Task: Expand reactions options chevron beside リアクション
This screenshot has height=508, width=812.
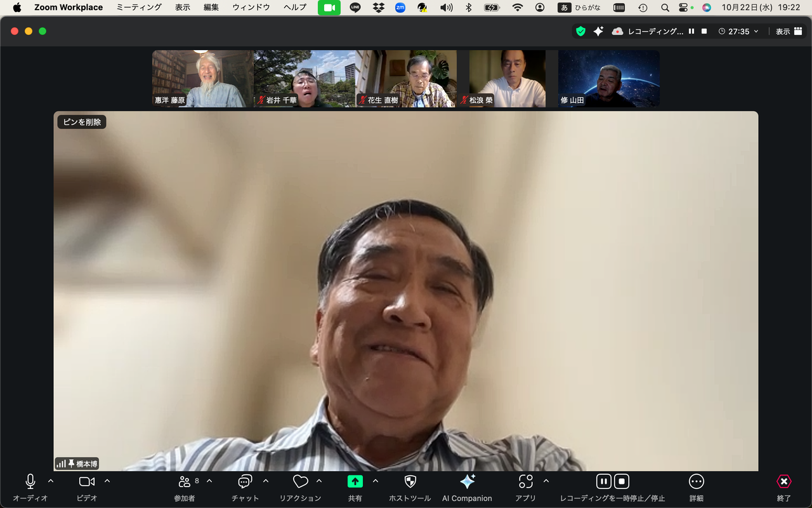Action: pyautogui.click(x=319, y=481)
